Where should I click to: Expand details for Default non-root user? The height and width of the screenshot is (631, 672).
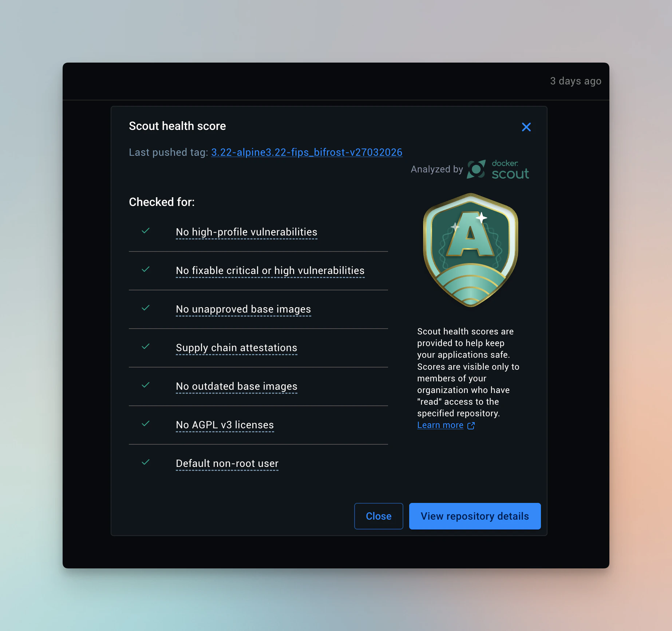[x=227, y=463]
